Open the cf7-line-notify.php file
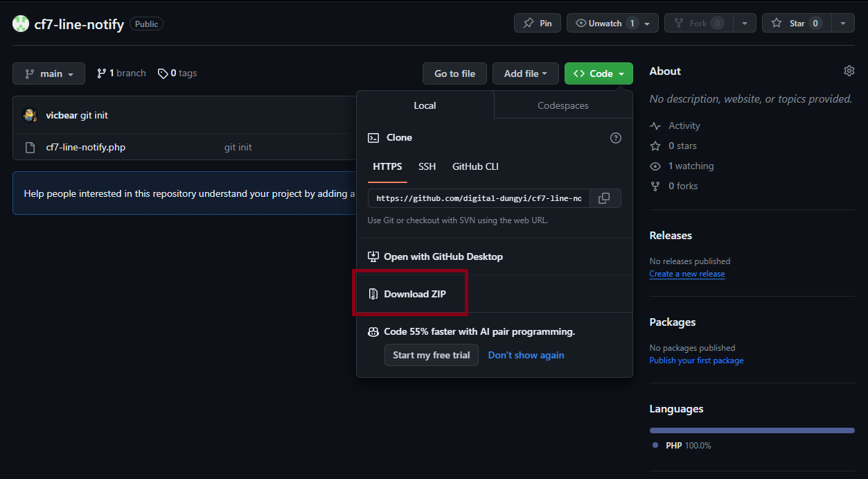 [86, 147]
